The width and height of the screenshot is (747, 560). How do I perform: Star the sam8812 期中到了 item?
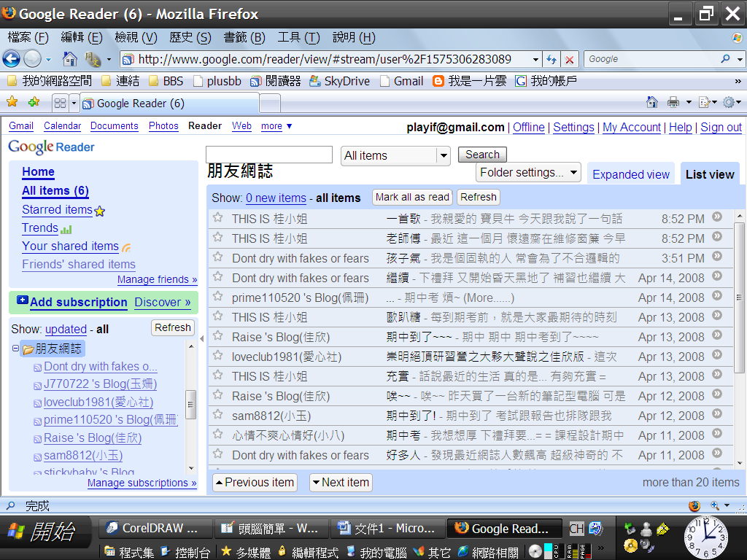217,415
